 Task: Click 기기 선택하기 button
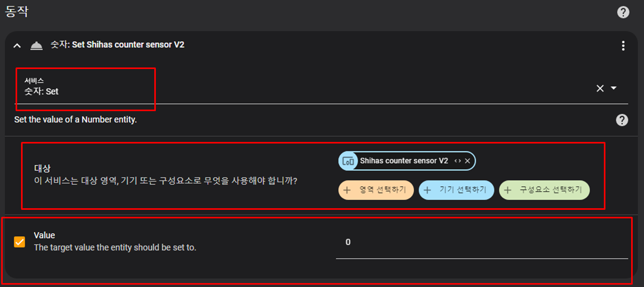[x=456, y=190]
